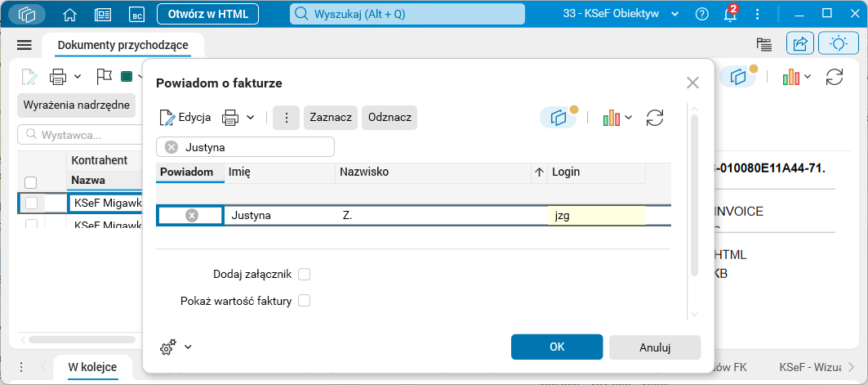The image size is (868, 385).
Task: Select the Justyna cell in row
Action: (x=280, y=216)
